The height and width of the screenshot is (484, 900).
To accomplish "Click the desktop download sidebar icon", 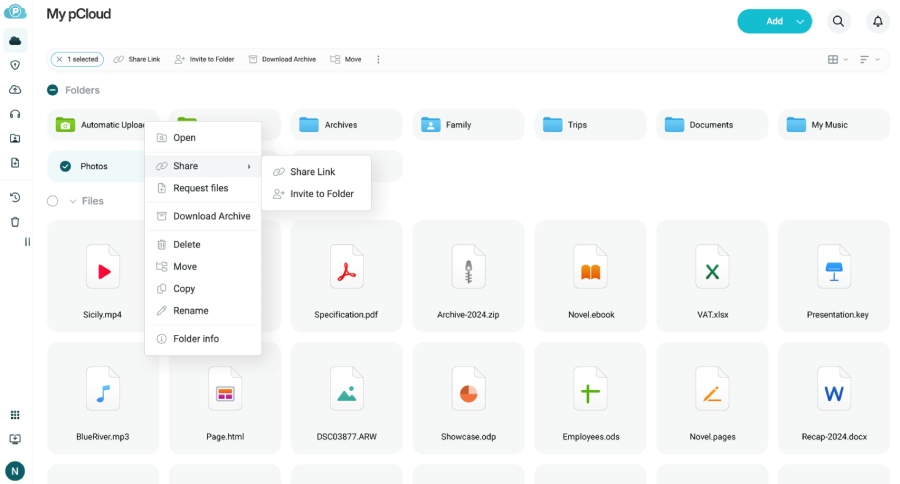I will point(15,439).
